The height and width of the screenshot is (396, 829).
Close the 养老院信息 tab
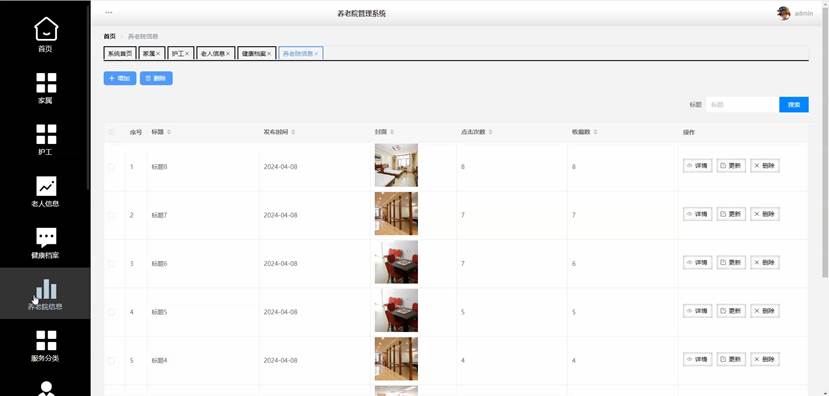[x=316, y=54]
